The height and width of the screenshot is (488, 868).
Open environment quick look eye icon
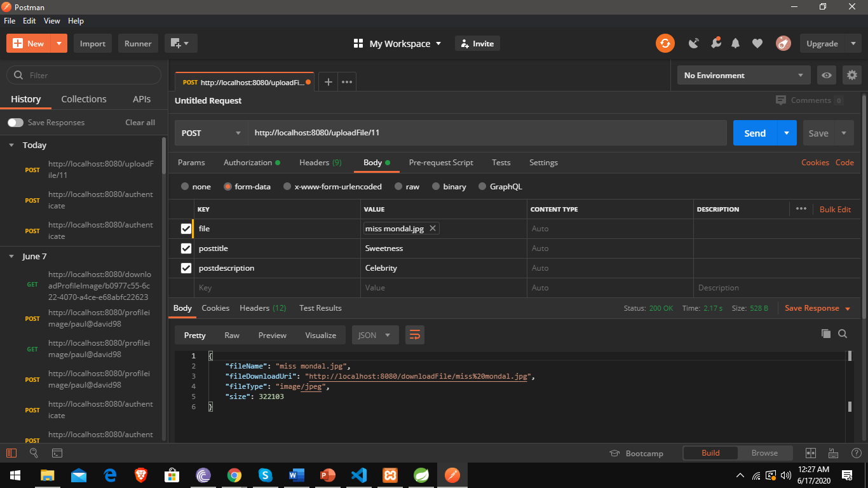826,75
